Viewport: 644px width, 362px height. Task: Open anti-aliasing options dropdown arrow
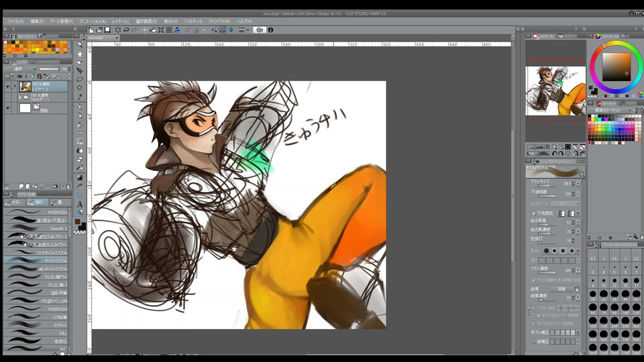[578, 251]
